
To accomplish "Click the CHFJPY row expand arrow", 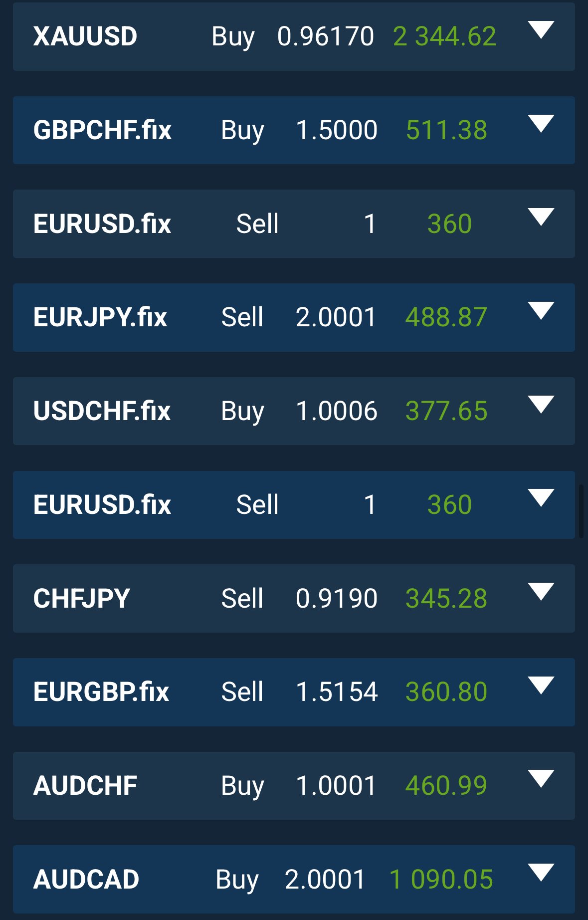I will point(541,592).
